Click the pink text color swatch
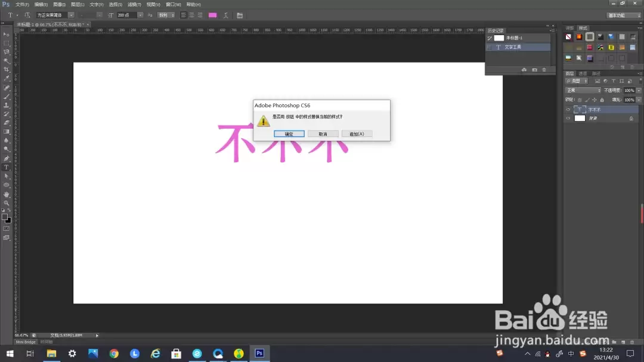 pyautogui.click(x=213, y=15)
